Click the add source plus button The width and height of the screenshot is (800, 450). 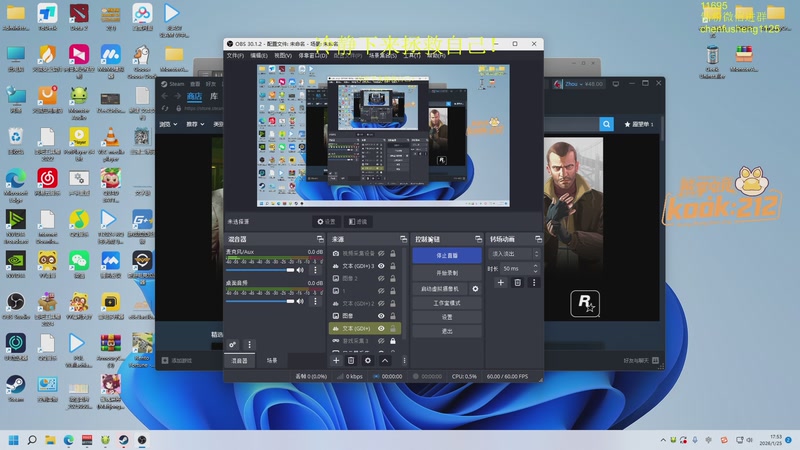point(337,360)
